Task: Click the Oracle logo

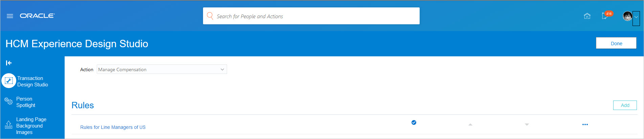Action: (x=37, y=16)
